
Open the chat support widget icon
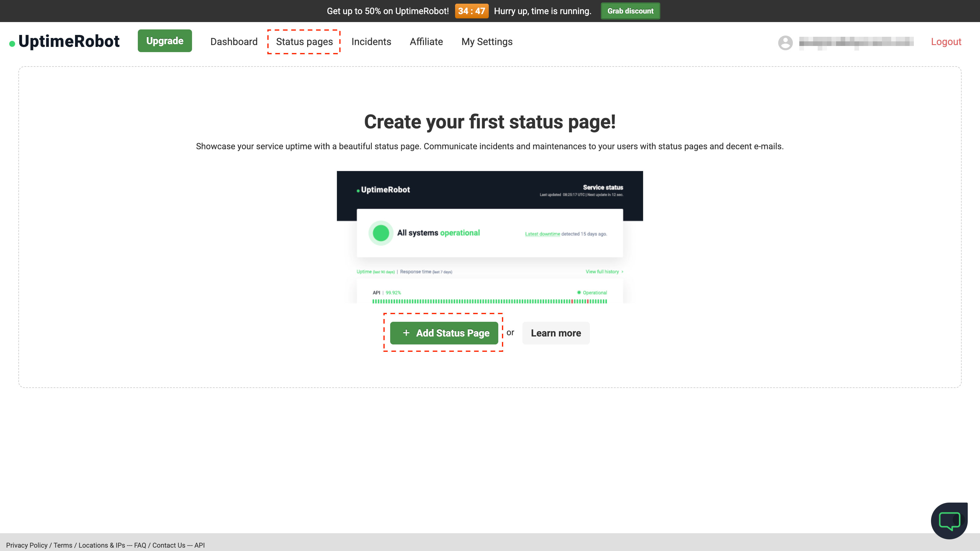pyautogui.click(x=949, y=521)
